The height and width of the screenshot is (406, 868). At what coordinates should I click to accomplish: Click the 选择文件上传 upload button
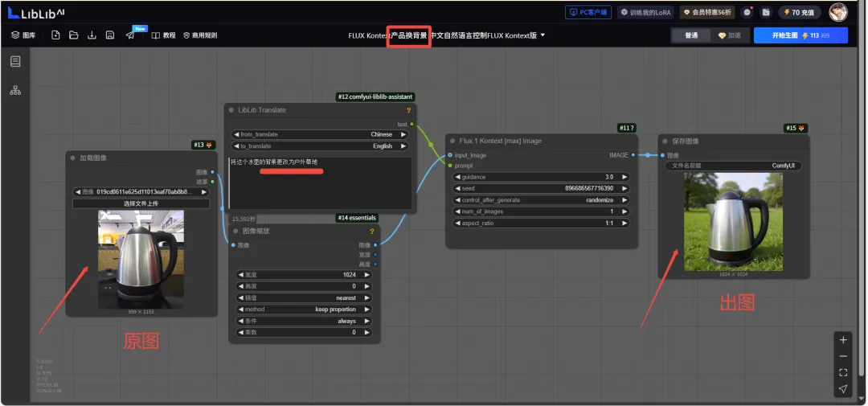pos(141,204)
